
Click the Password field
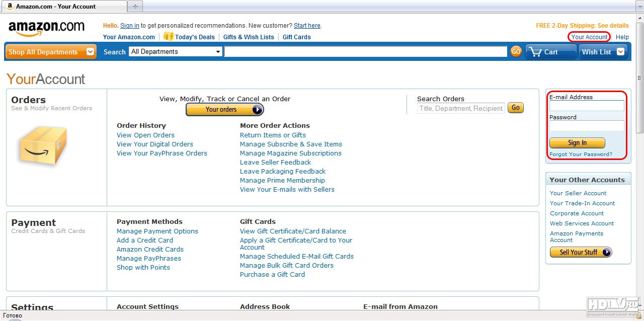tap(587, 126)
